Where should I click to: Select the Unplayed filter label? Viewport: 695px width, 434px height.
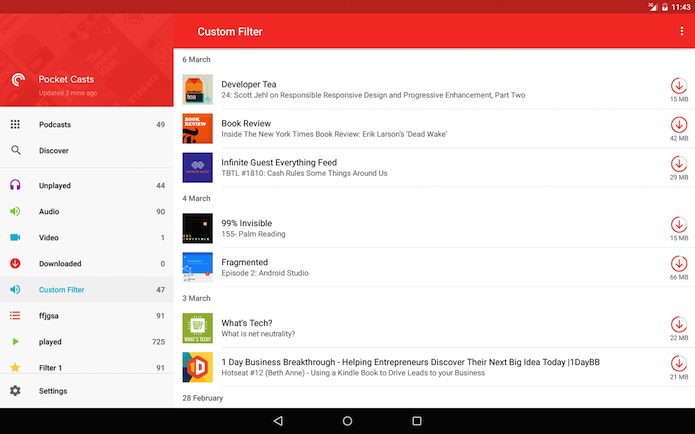point(55,185)
